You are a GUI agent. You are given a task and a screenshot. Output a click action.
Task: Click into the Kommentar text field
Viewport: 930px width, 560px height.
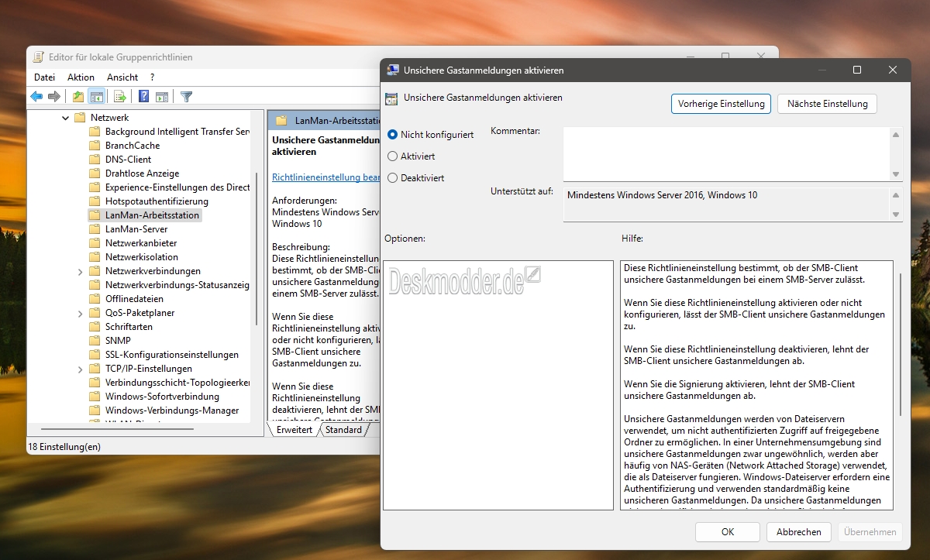click(727, 153)
